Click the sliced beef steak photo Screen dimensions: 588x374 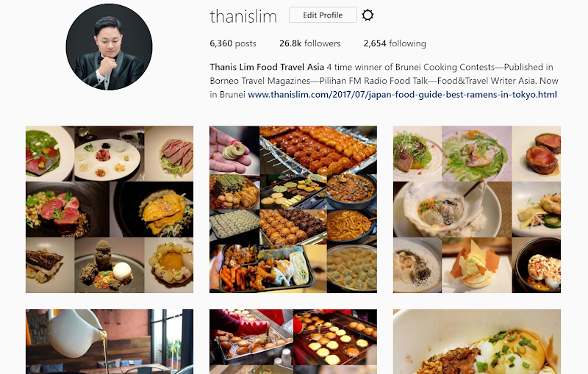pyautogui.click(x=169, y=154)
